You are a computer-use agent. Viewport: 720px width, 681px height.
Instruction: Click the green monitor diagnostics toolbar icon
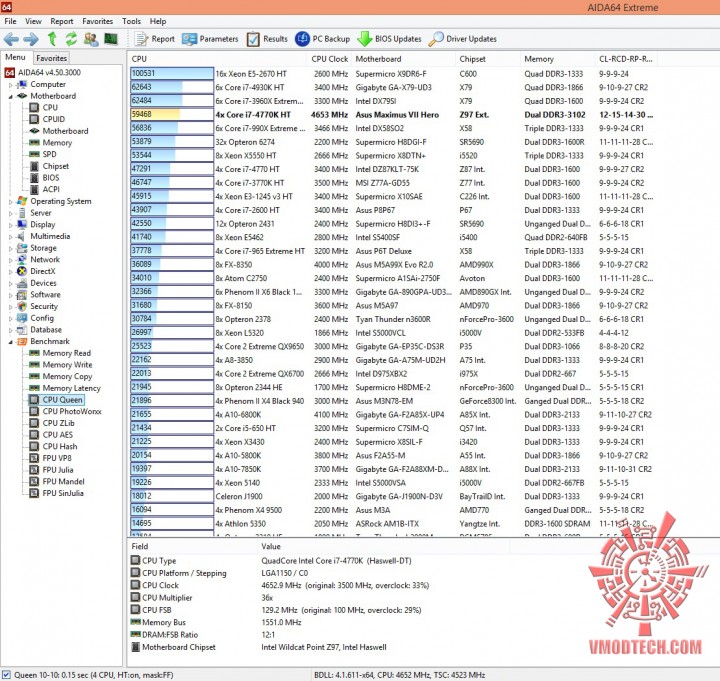point(111,39)
